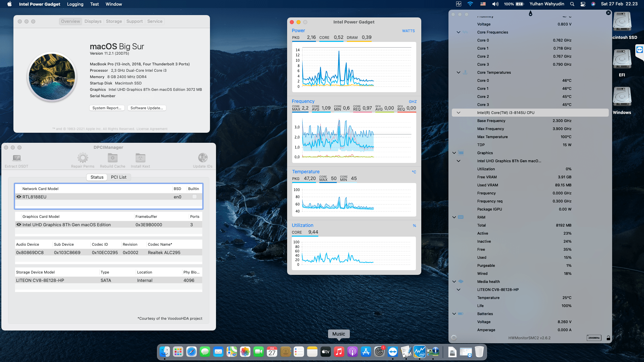Switch to the PCI List tab
Viewport: 644px width, 362px height.
(119, 177)
